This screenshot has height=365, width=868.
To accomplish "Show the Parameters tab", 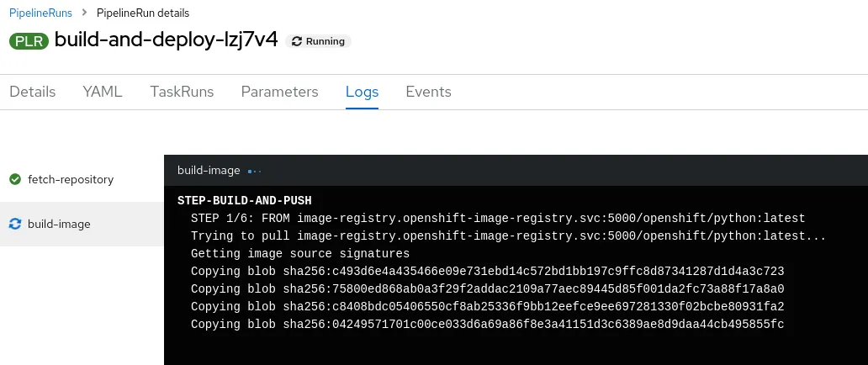I will tap(279, 92).
